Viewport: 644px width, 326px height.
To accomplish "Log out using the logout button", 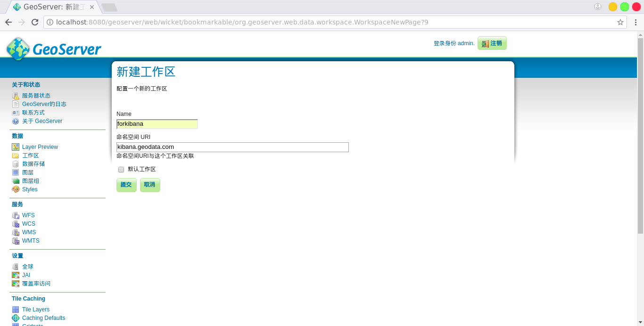I will (492, 43).
